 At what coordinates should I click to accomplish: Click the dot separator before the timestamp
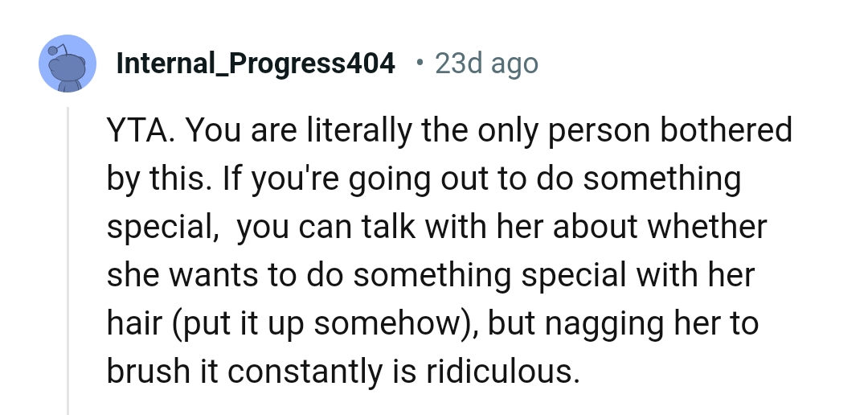tap(420, 63)
